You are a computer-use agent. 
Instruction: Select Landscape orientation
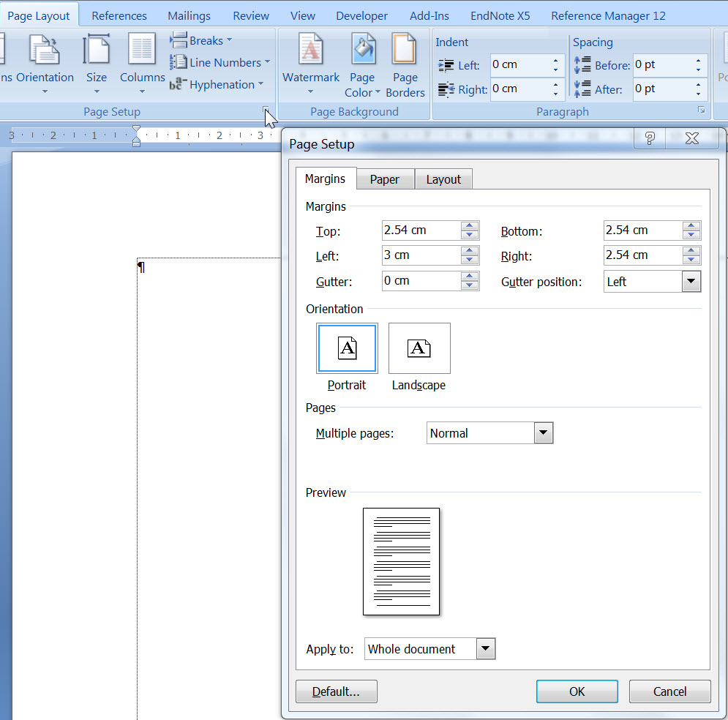419,348
